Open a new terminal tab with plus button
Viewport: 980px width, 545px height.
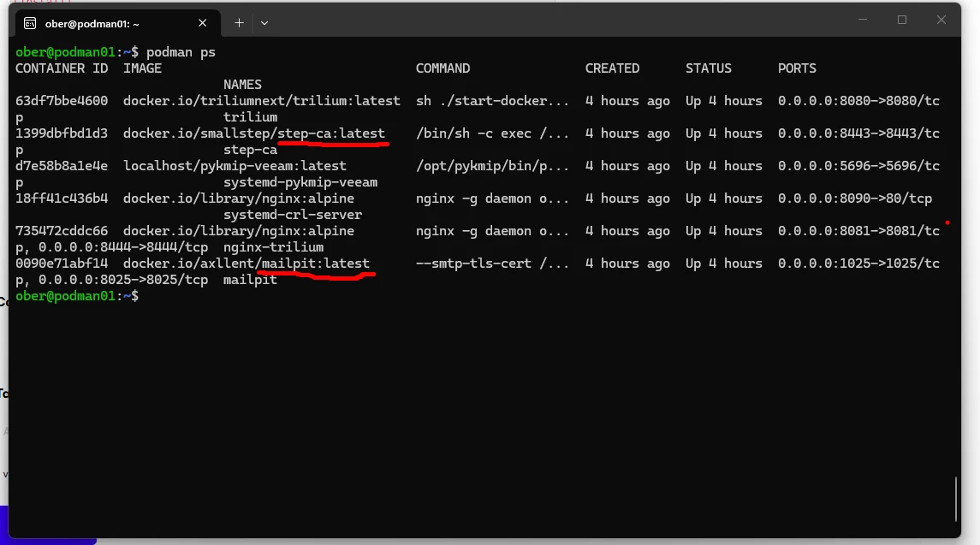[239, 23]
